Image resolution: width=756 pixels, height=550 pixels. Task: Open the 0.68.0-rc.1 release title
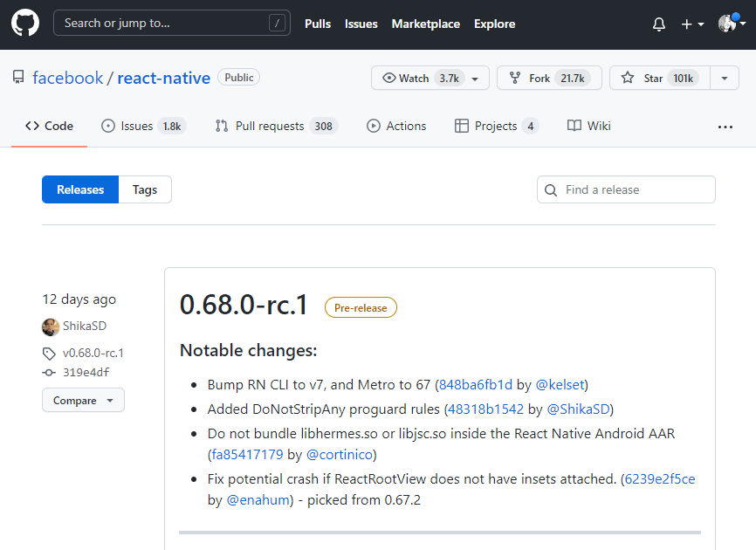[244, 306]
